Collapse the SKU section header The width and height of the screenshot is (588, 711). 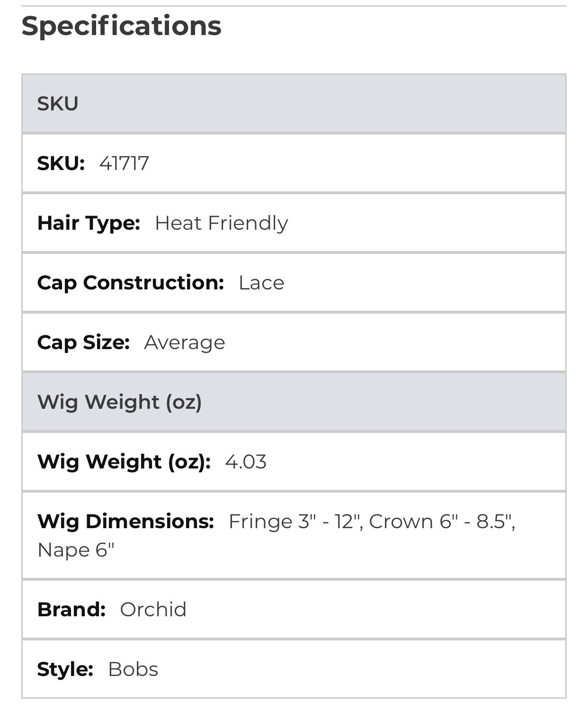(294, 103)
